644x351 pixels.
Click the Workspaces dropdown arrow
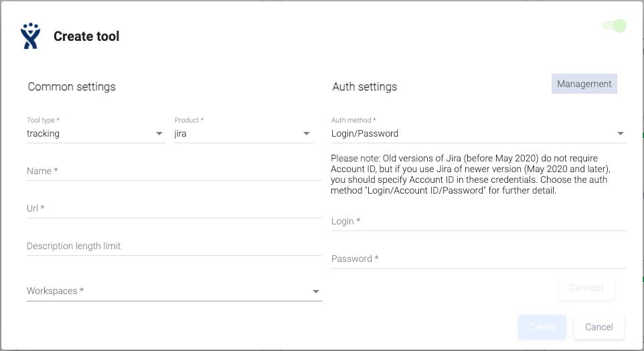click(315, 291)
